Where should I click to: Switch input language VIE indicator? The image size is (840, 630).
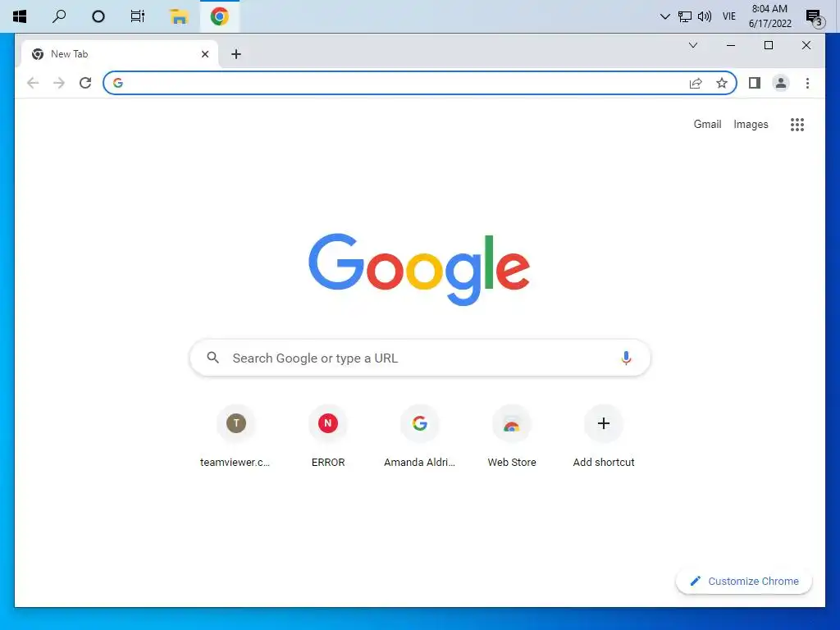click(729, 16)
